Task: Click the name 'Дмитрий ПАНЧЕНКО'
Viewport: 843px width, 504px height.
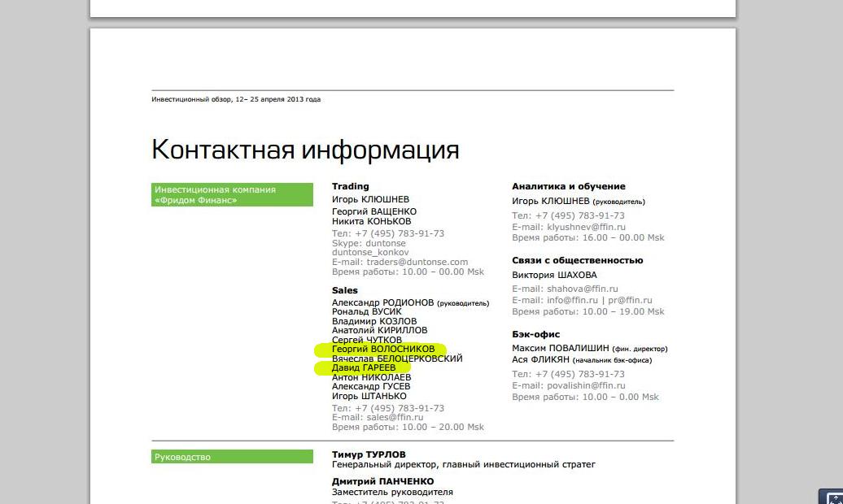Action: click(x=382, y=481)
